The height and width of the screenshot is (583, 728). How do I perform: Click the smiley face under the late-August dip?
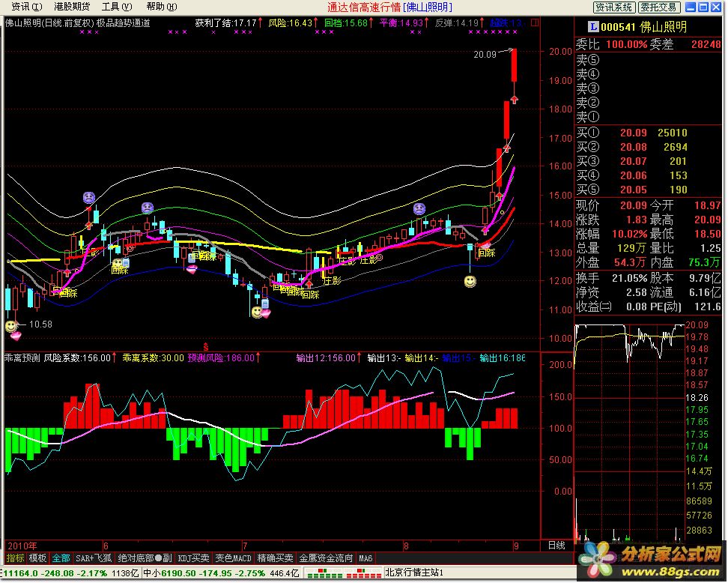click(x=470, y=282)
